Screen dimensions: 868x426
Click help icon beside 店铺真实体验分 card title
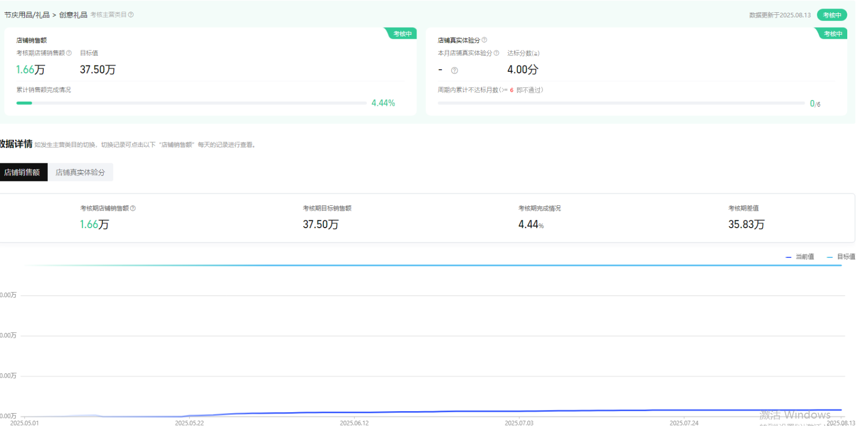click(484, 40)
